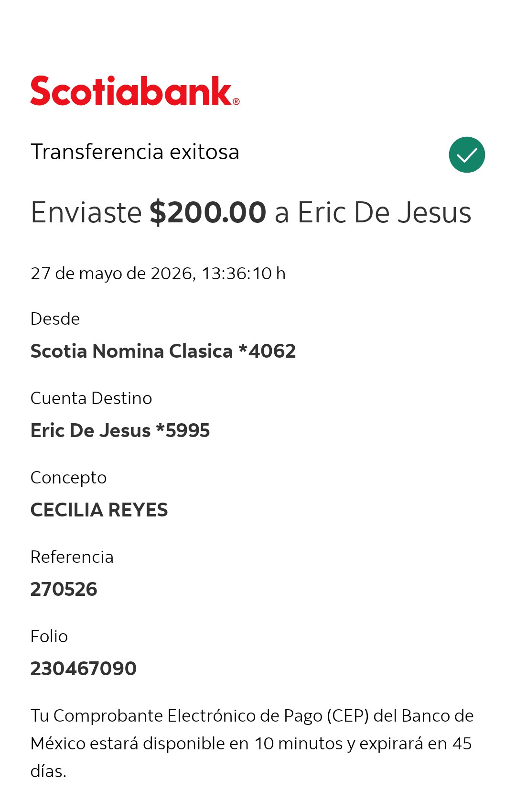Click the Desde label

pos(55,319)
